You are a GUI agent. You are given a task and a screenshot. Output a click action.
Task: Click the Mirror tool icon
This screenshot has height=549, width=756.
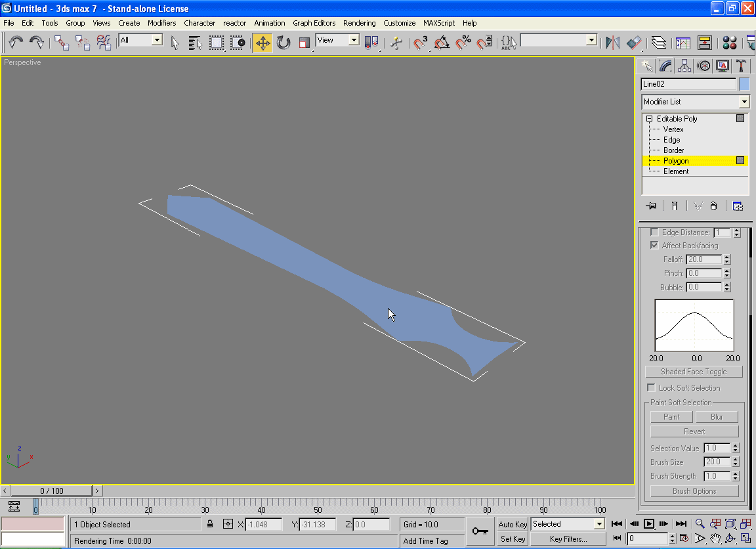(612, 43)
